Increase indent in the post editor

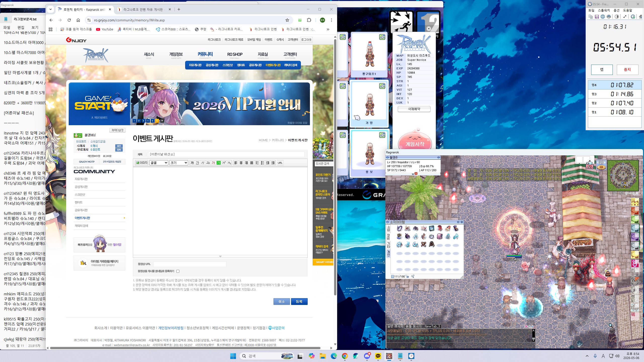tap(273, 163)
